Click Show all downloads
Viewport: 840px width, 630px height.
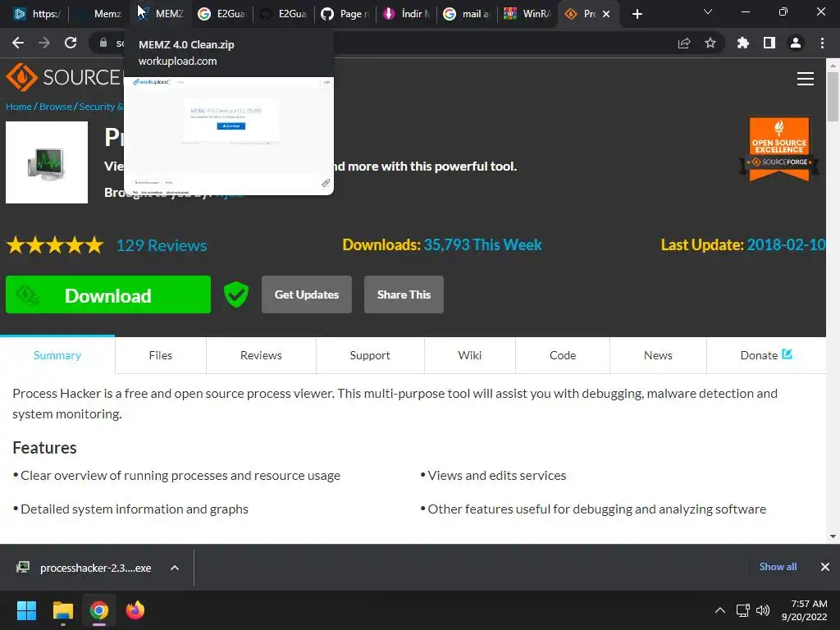pyautogui.click(x=778, y=567)
